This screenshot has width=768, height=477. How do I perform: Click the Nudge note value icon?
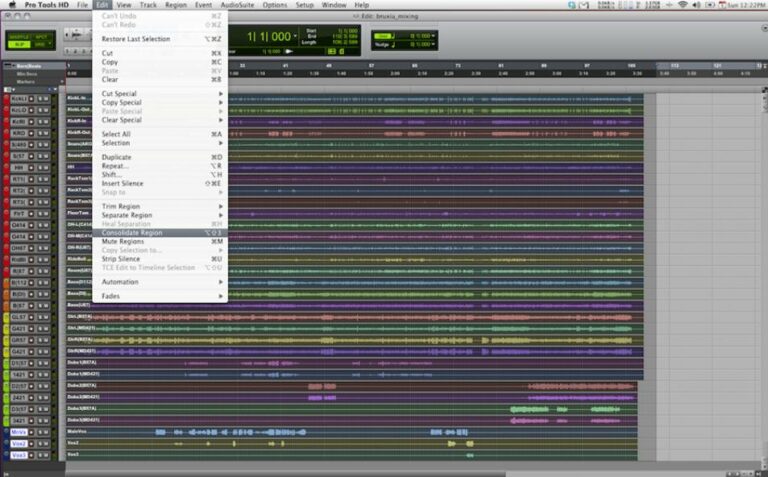tap(393, 45)
